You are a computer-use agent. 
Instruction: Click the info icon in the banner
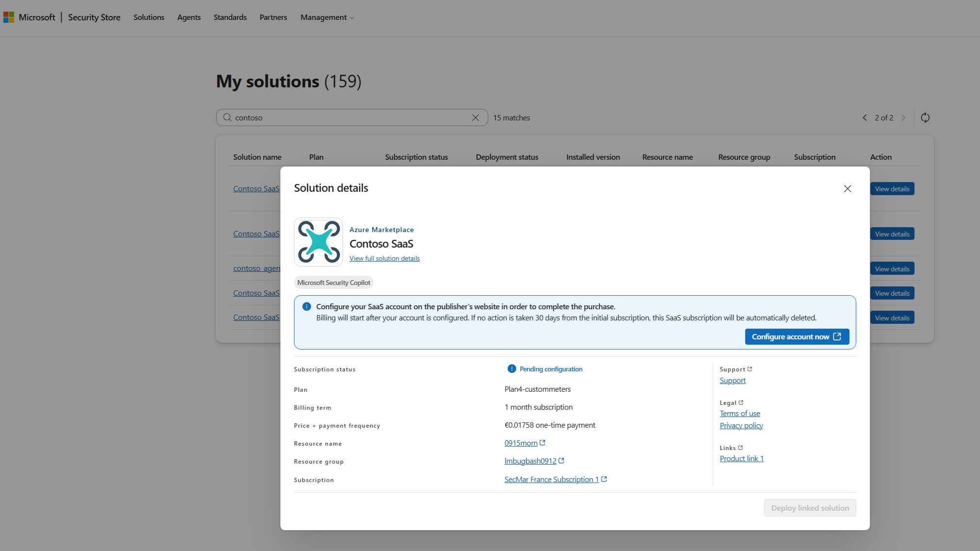click(307, 306)
